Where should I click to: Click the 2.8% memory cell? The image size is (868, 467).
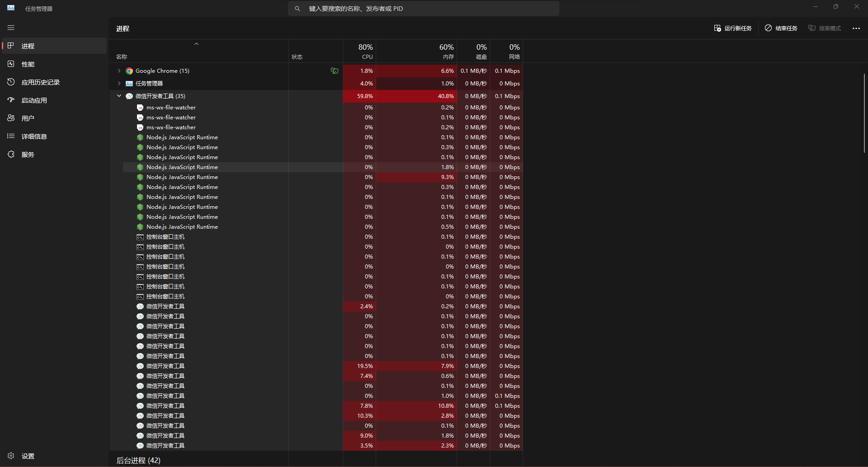point(416,416)
